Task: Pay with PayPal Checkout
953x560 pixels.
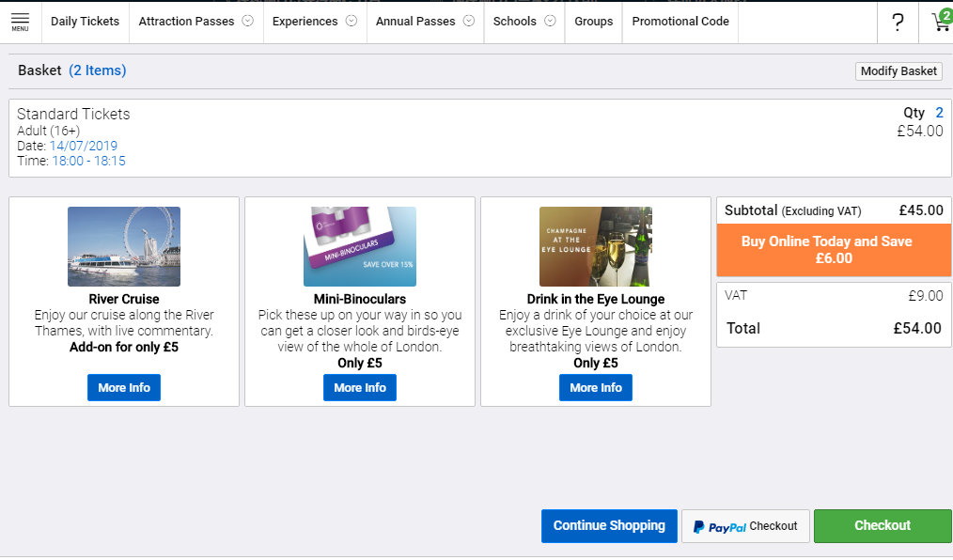Action: 745,526
